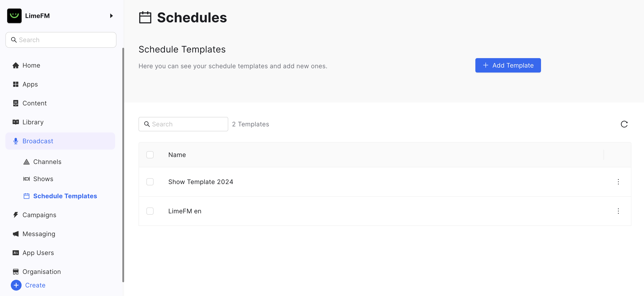Select the LimeFM en row checkbox
Image resolution: width=644 pixels, height=296 pixels.
[150, 211]
